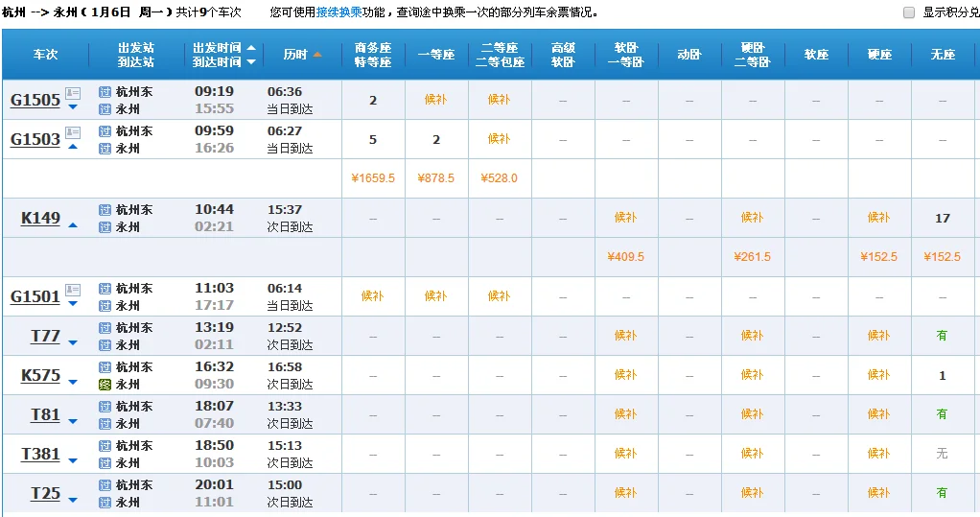
Task: Click the 过 icon beside 杭州东 in K575 row
Action: pyautogui.click(x=105, y=367)
